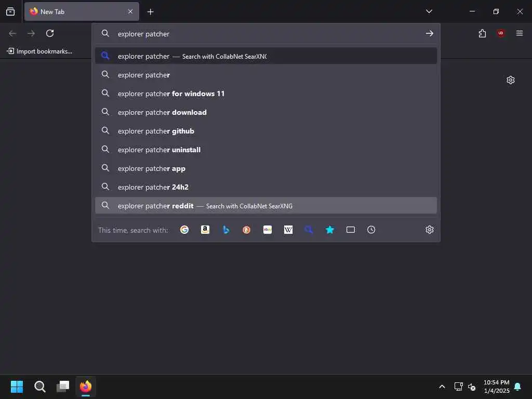Search this time with Wikipedia

(x=288, y=230)
